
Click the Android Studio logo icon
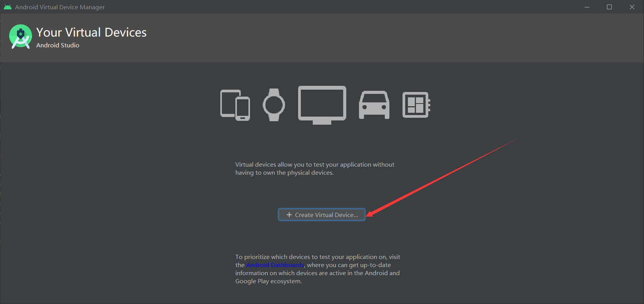[x=21, y=37]
